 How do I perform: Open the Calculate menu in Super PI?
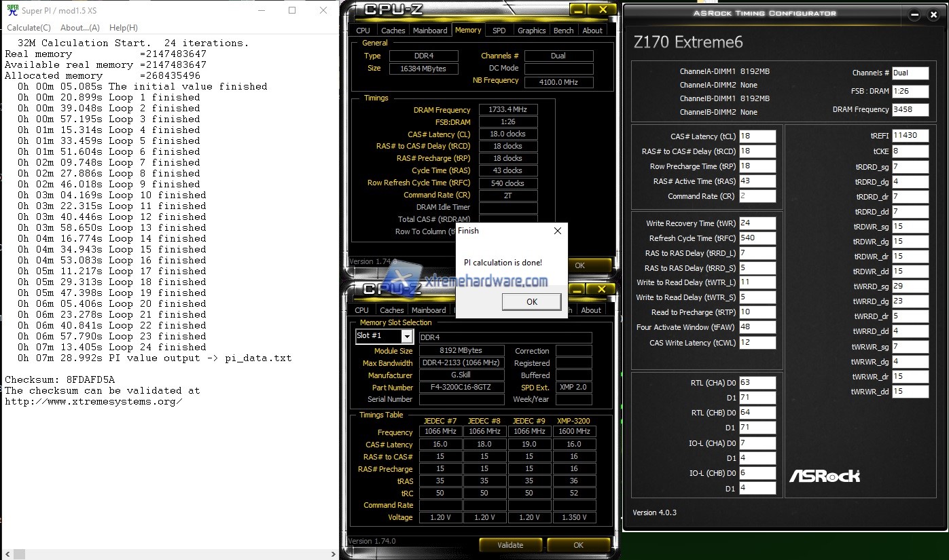pos(28,27)
